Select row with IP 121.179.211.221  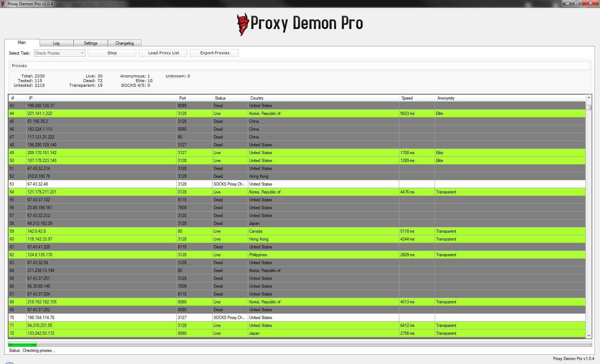[x=297, y=192]
